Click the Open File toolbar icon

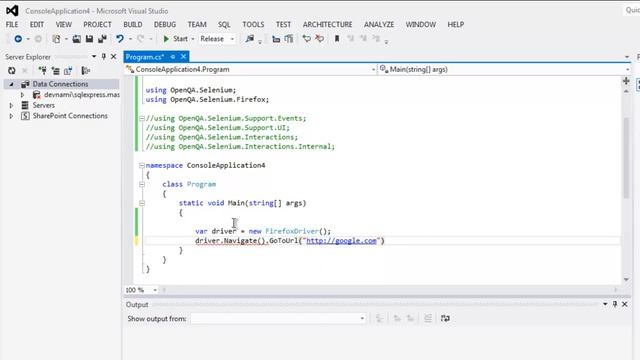click(76, 39)
